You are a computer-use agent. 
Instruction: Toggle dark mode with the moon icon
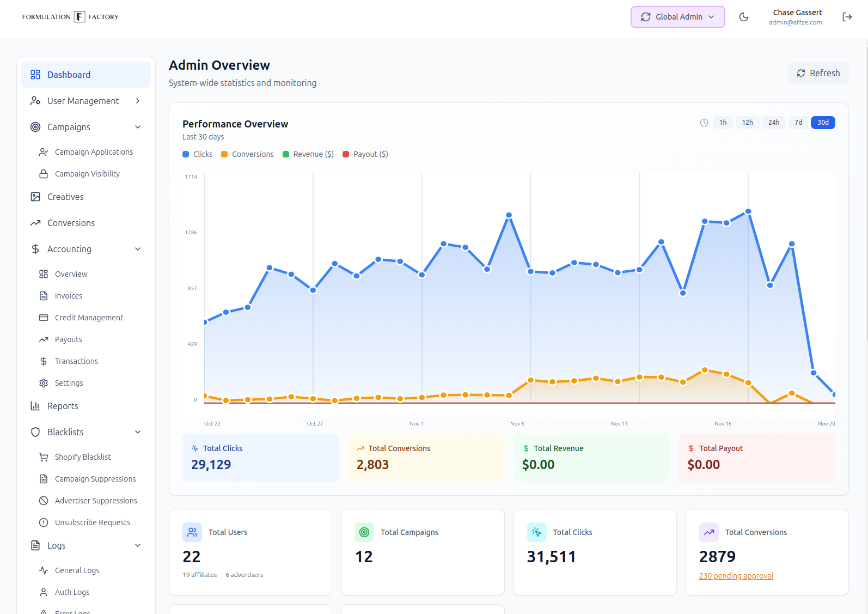pos(743,17)
